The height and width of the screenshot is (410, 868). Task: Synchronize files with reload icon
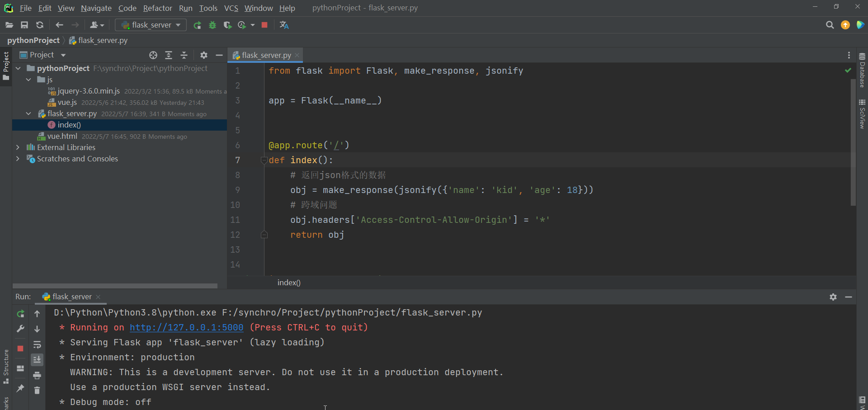click(x=40, y=25)
